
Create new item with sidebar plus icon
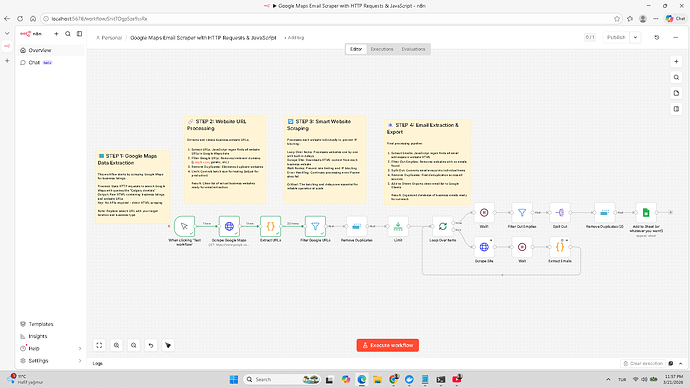point(56,34)
